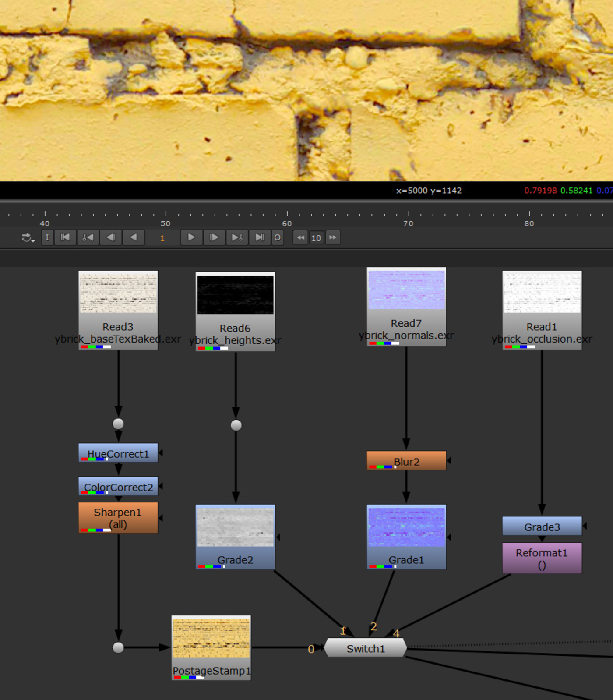Click the frame increment field showing 10
This screenshot has width=613, height=700.
pos(316,238)
